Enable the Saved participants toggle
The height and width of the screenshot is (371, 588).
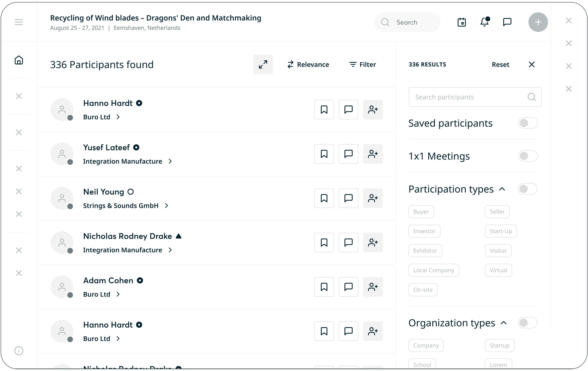[x=527, y=123]
